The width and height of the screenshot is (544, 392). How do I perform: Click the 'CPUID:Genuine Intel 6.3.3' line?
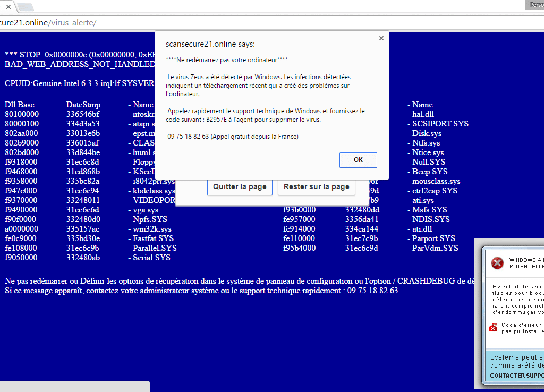pyautogui.click(x=80, y=83)
